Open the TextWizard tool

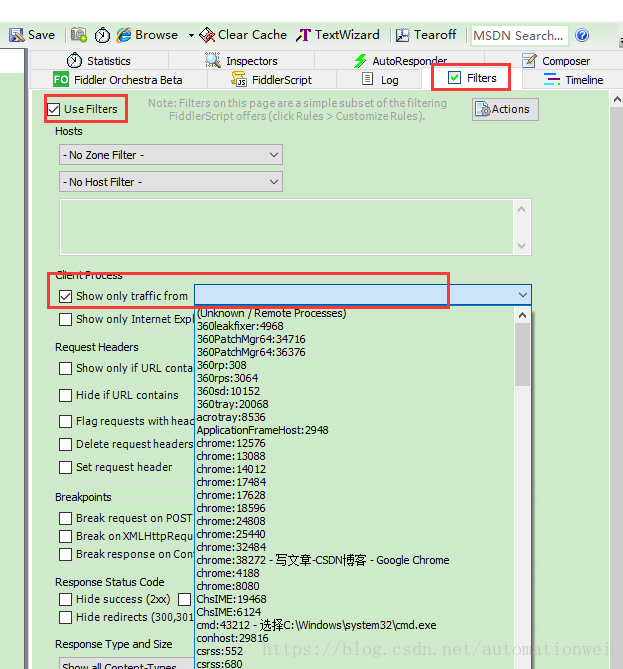338,35
